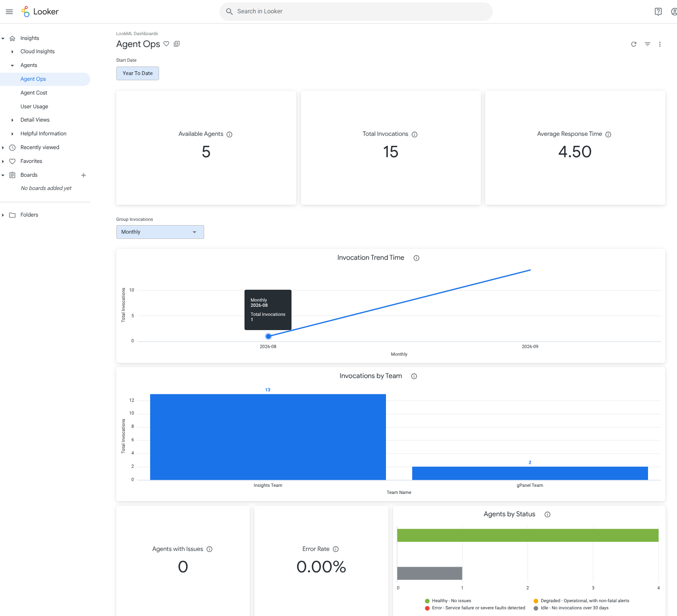Open the dashboard three-dot actions menu
Viewport: 677px width, 616px height.
[660, 44]
